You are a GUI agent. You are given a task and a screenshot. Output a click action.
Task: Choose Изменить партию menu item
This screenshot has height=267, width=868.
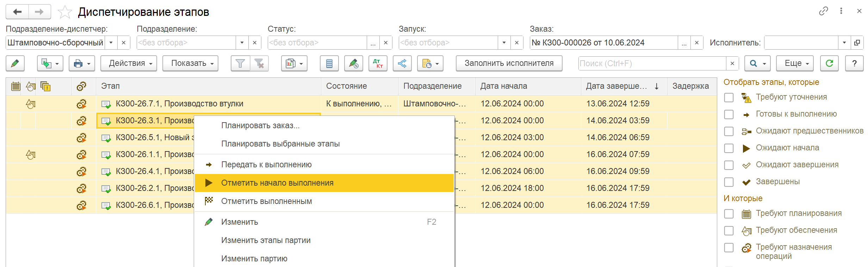(x=324, y=259)
